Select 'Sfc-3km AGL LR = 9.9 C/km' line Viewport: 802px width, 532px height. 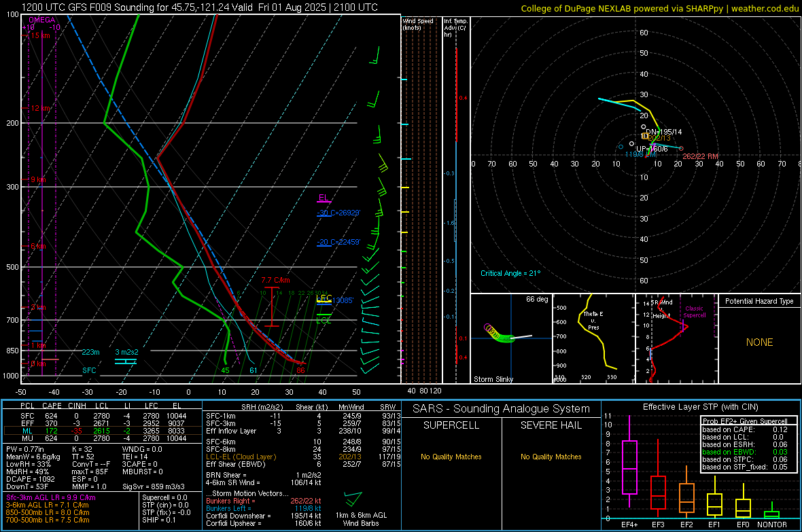(x=51, y=497)
